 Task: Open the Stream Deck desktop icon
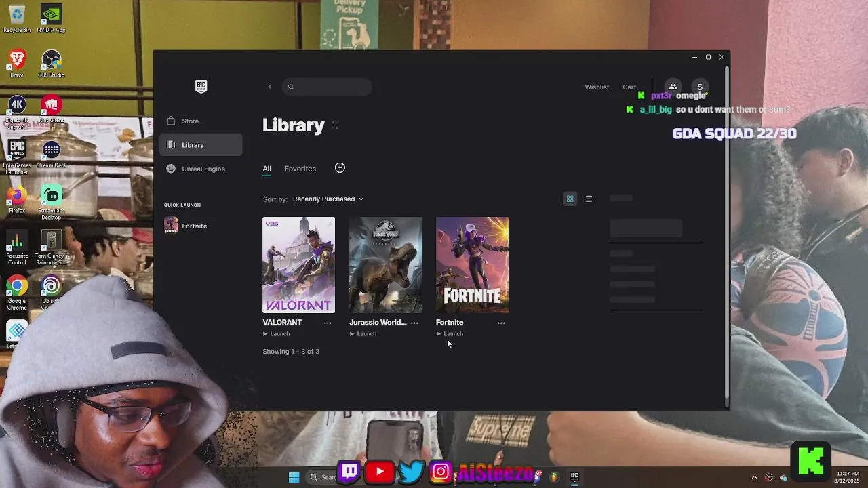pos(52,155)
